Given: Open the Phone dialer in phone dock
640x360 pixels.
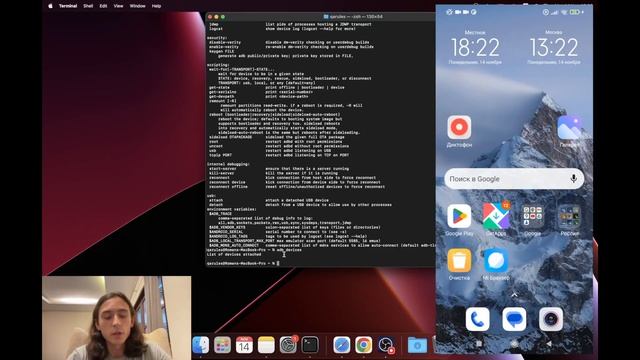Looking at the screenshot, I should point(478,319).
